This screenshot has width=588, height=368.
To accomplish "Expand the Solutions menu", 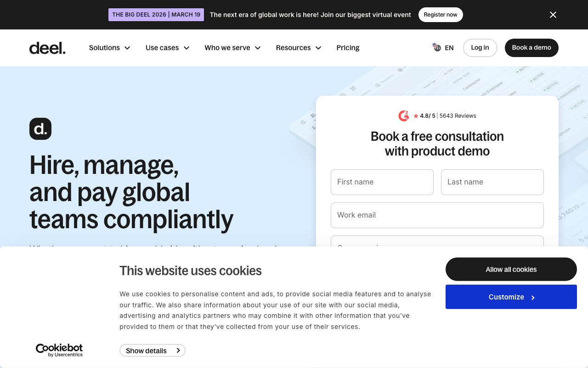I will point(109,48).
